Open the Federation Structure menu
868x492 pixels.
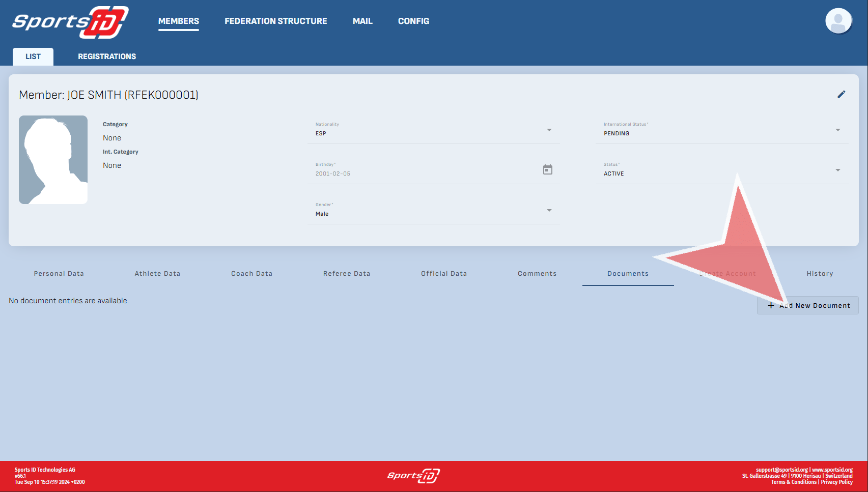coord(275,21)
